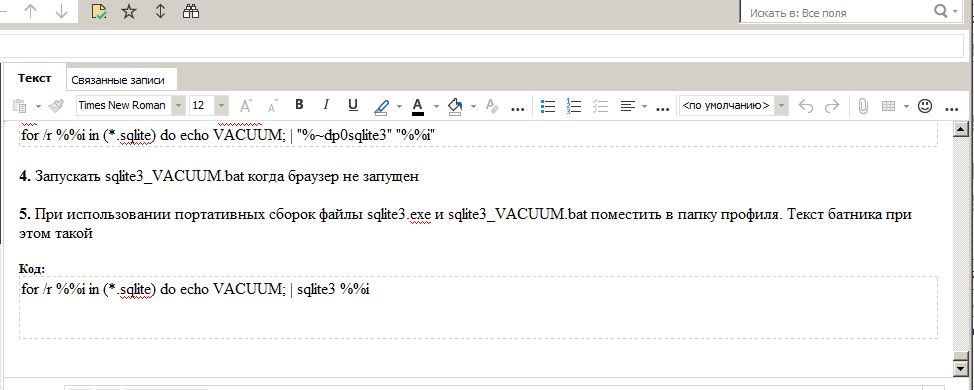Click the text "Код:" label
Viewport: 974px width, 390px height.
[32, 269]
